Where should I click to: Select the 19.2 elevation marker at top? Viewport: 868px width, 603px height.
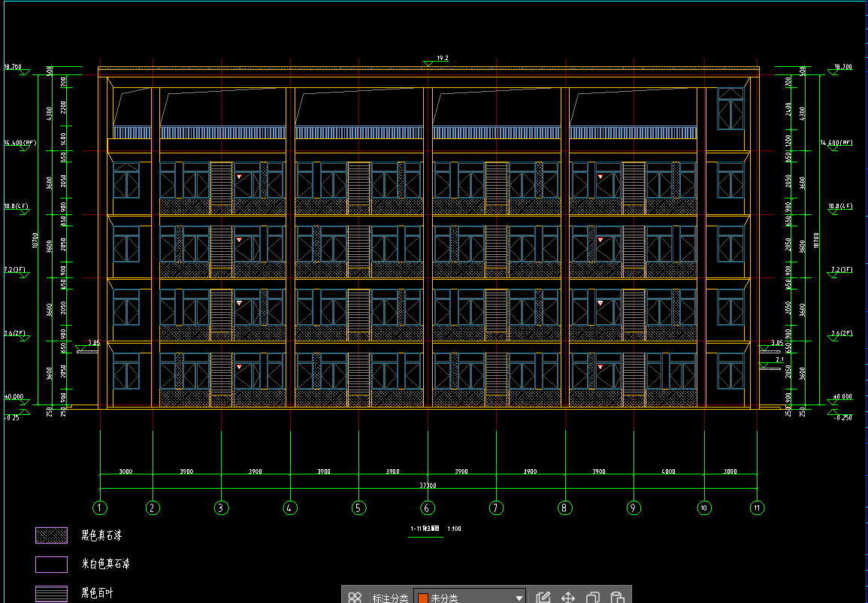point(442,58)
